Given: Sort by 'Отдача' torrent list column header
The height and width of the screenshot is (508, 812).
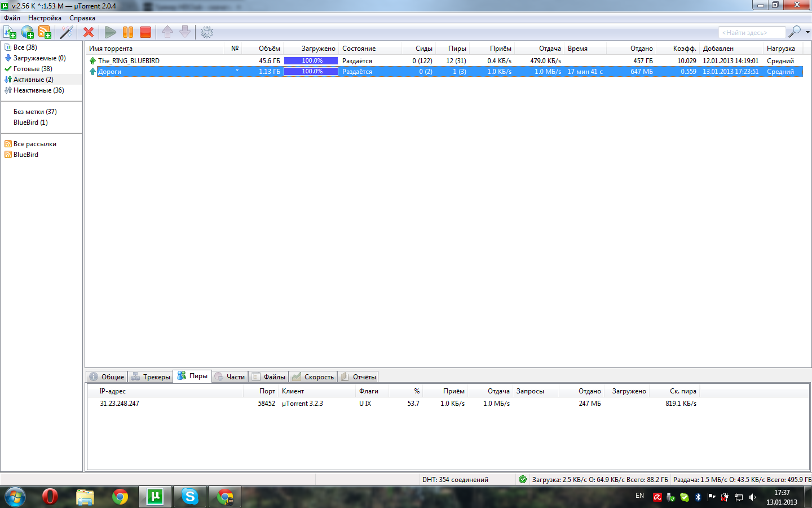Looking at the screenshot, I should click(550, 49).
